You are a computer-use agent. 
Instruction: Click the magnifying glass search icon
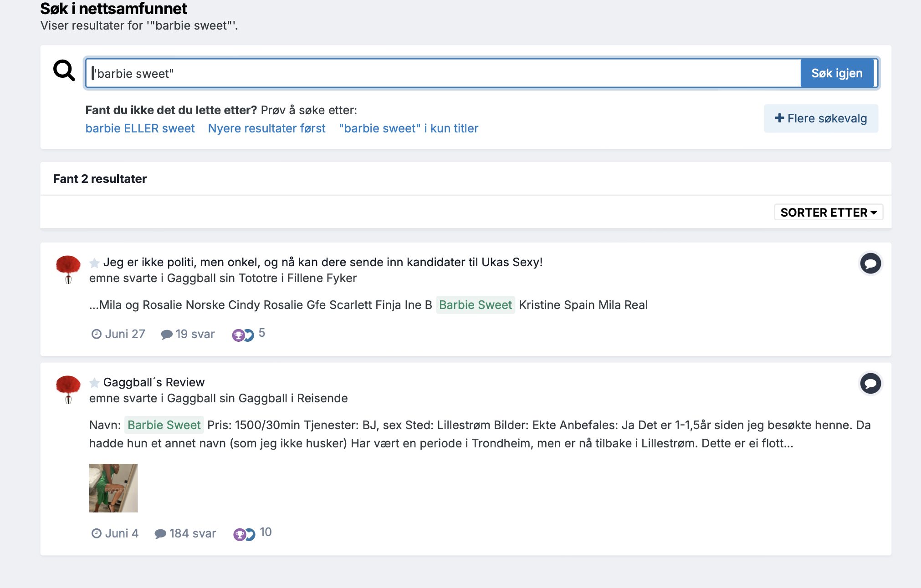coord(64,71)
